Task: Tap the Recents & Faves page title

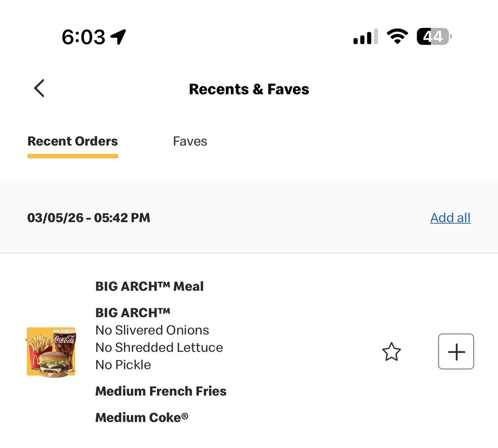Action: click(x=249, y=89)
